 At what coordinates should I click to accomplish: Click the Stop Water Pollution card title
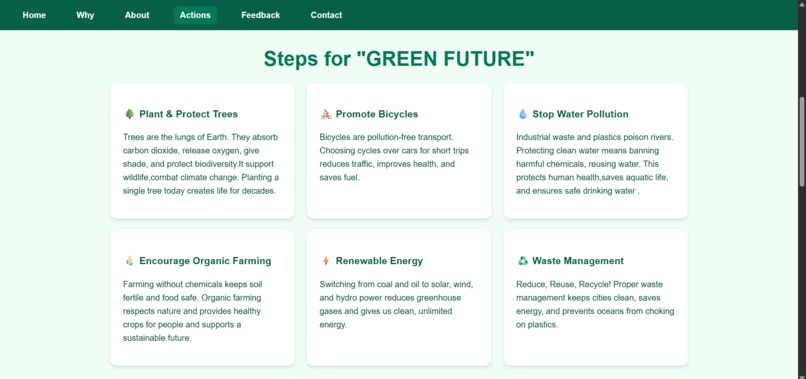580,114
